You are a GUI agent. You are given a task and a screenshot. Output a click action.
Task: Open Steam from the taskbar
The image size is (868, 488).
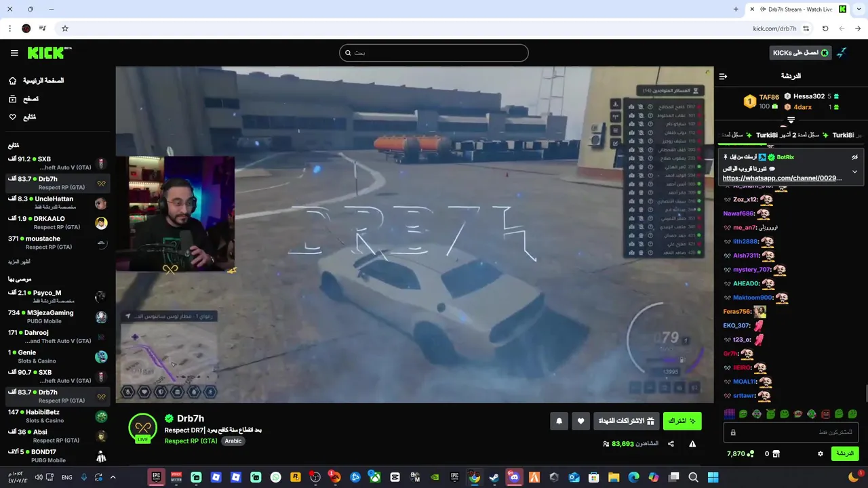(494, 477)
